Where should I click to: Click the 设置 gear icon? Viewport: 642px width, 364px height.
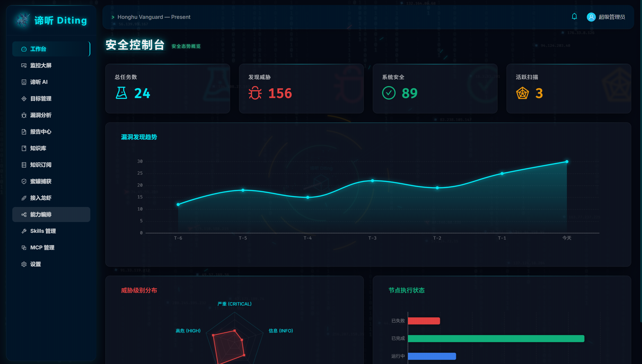click(24, 264)
